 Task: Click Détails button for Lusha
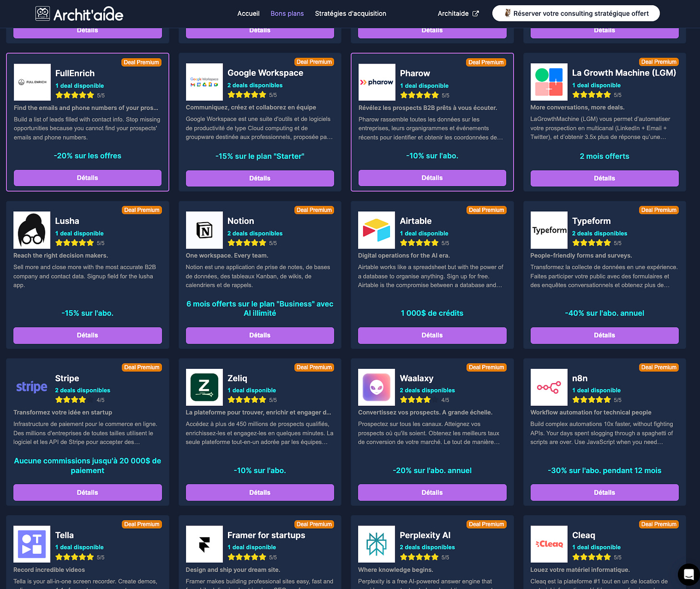[87, 335]
